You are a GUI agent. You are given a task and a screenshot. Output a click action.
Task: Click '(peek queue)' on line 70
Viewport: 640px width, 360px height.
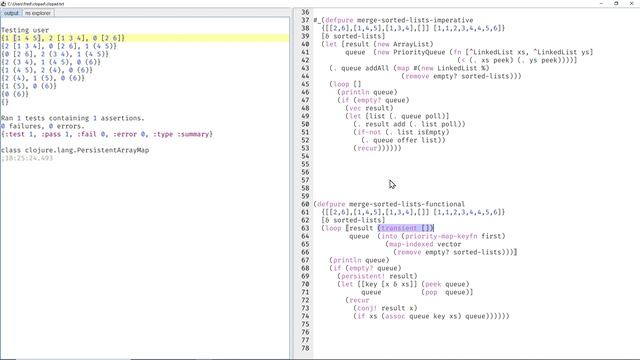tap(445, 284)
